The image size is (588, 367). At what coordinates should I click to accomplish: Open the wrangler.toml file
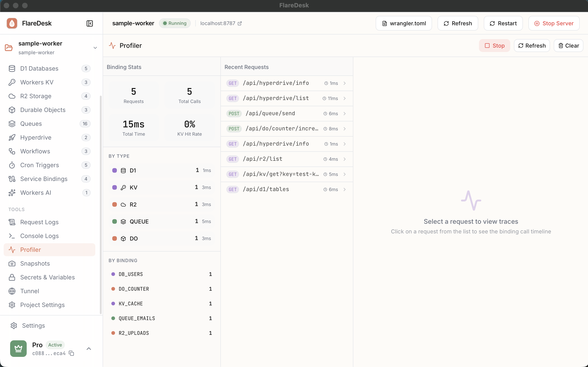tap(404, 23)
